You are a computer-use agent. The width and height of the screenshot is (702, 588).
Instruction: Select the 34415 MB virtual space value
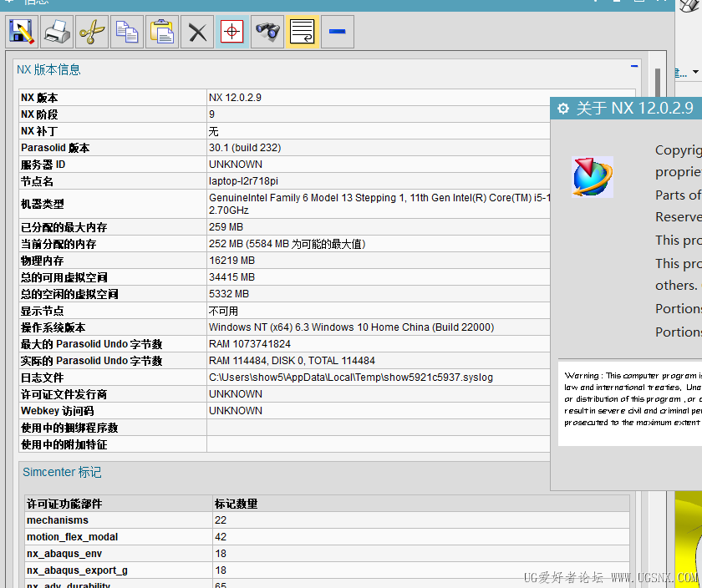[232, 277]
